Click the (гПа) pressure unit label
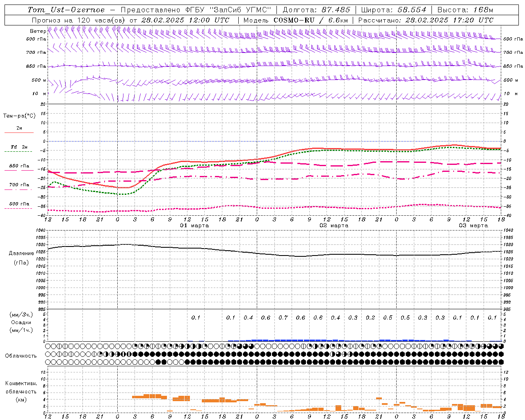Viewport: 525px width, 420px height. click(21, 263)
